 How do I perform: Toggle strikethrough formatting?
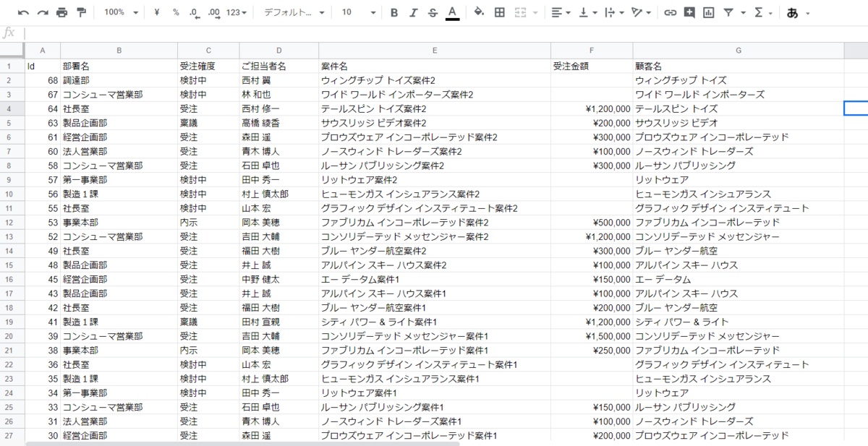click(x=433, y=12)
